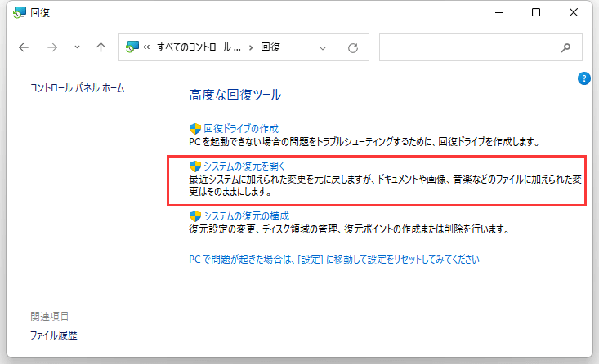Click the 回復 window title icon
The height and width of the screenshot is (364, 599).
click(x=19, y=12)
